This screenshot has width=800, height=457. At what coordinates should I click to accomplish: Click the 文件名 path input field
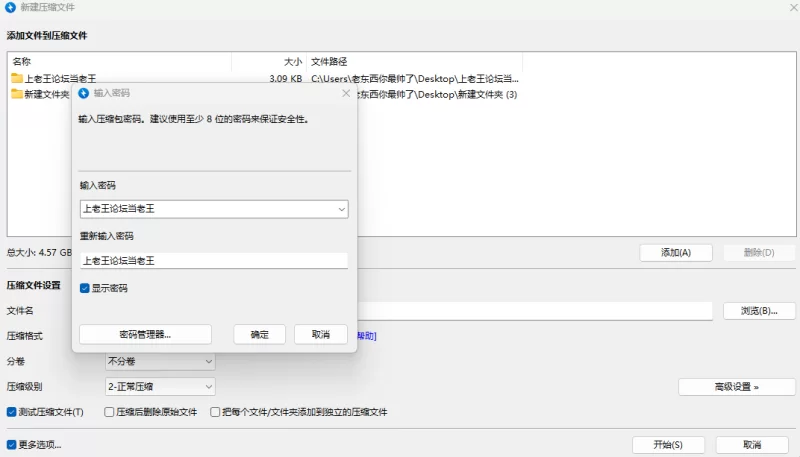pos(534,311)
